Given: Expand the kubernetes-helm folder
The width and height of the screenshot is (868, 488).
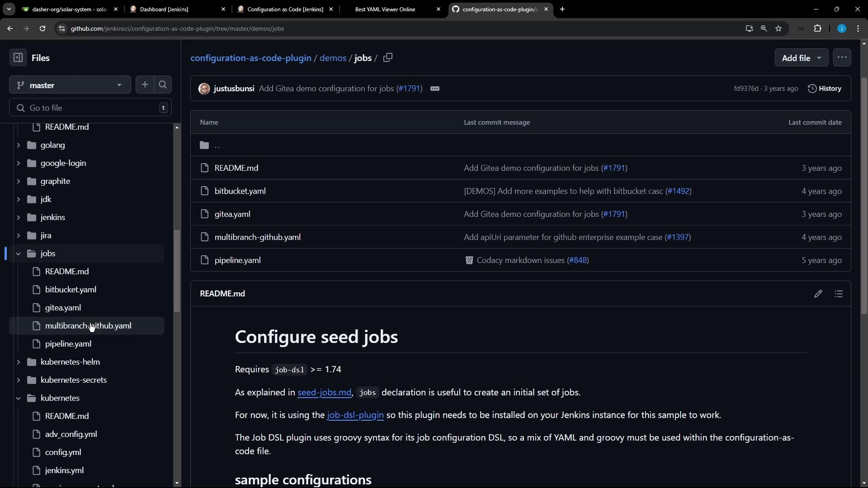Looking at the screenshot, I should [x=19, y=362].
